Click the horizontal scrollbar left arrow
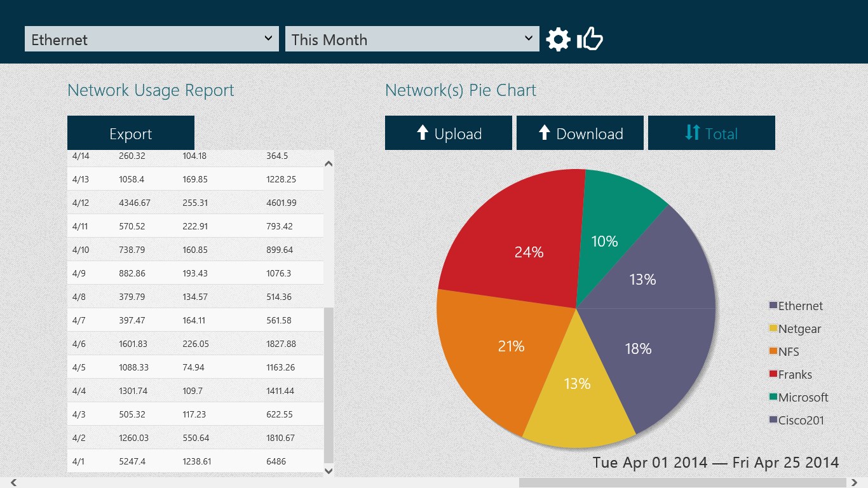This screenshot has height=488, width=868. [x=13, y=483]
